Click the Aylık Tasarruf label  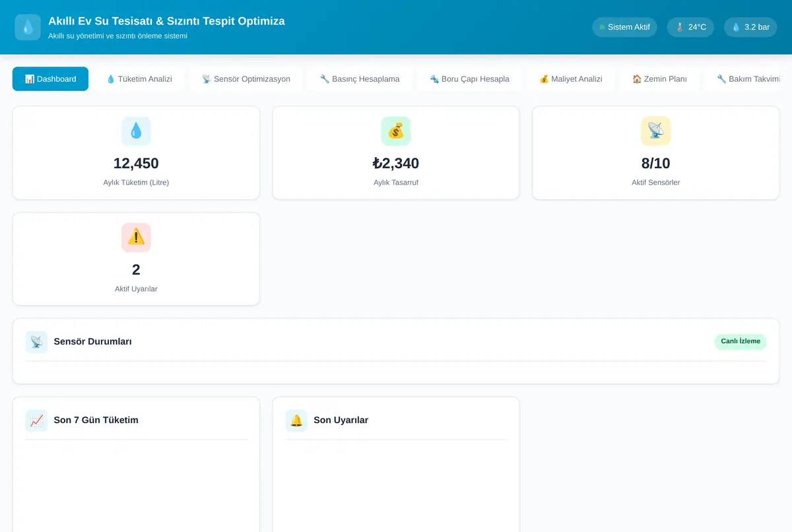[x=396, y=182]
